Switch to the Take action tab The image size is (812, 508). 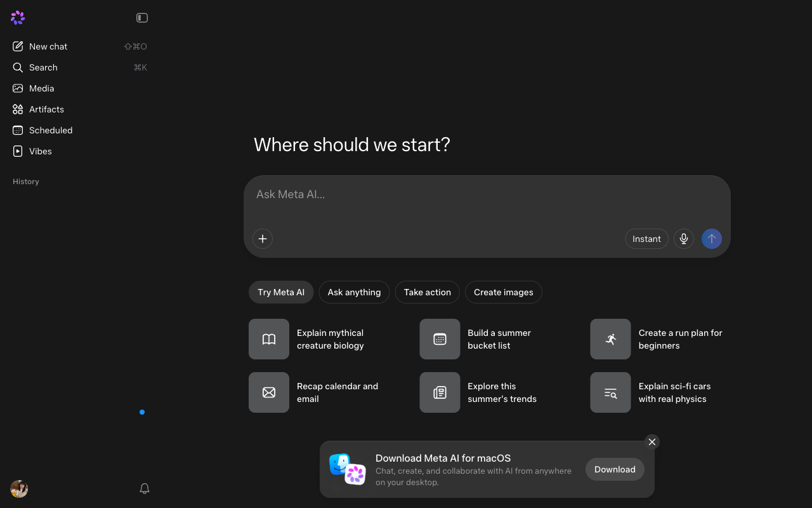(x=428, y=292)
